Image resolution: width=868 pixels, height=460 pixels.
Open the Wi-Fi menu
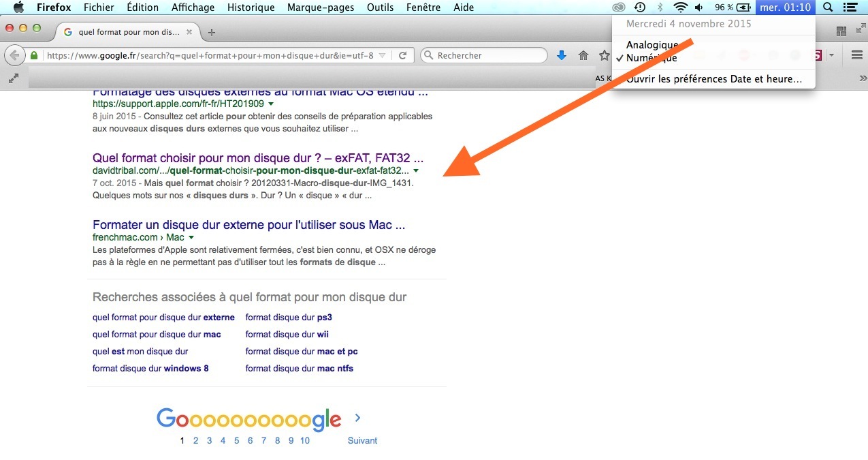(x=680, y=7)
